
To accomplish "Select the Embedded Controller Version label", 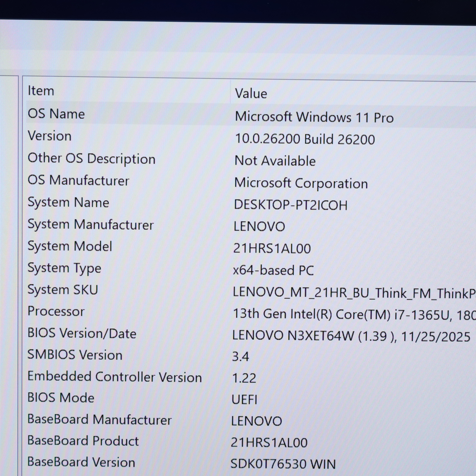I will coord(115,377).
